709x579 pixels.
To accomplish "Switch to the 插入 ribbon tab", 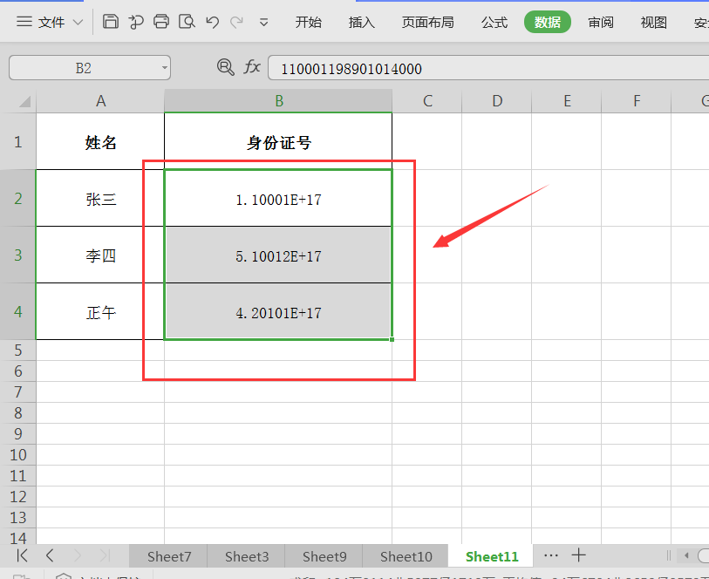I will coord(361,22).
